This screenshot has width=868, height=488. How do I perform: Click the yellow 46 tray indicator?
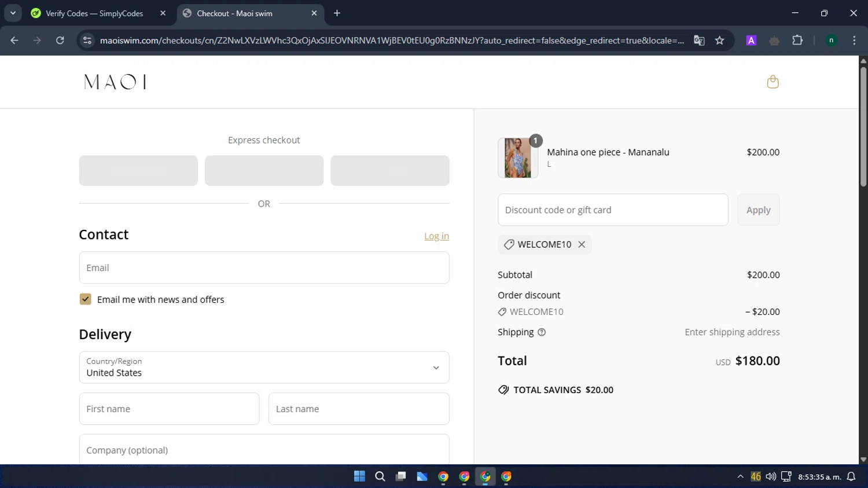pyautogui.click(x=756, y=476)
